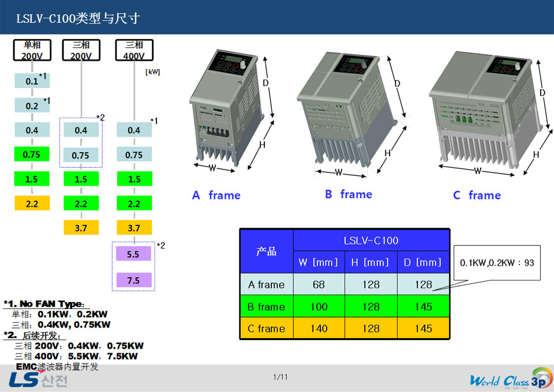
Task: Click the 三相 400V header box
Action: coord(134,50)
